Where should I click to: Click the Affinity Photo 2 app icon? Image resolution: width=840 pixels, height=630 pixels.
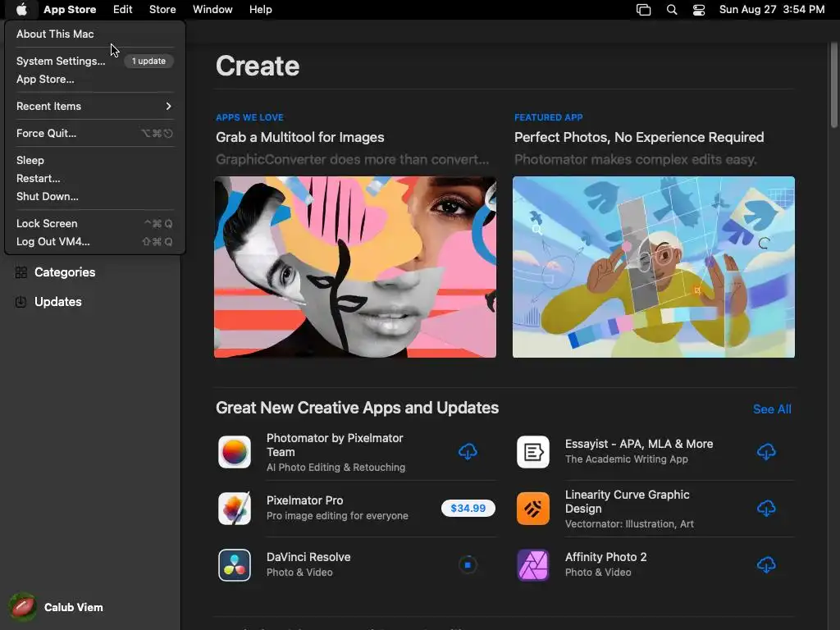tap(533, 565)
